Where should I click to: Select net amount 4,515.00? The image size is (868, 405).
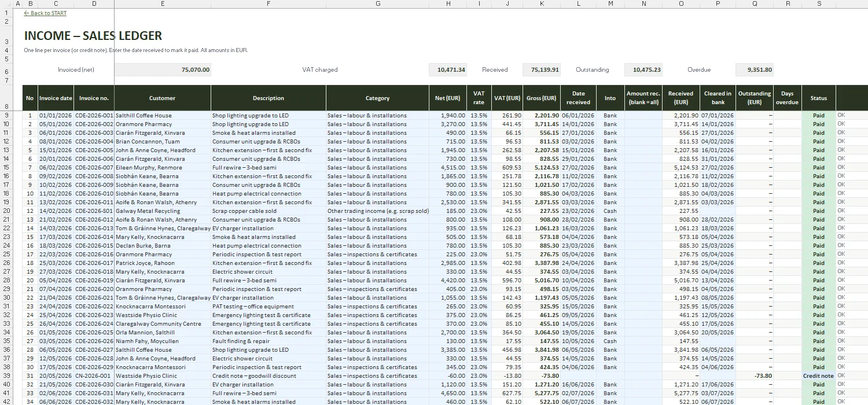[x=448, y=168]
